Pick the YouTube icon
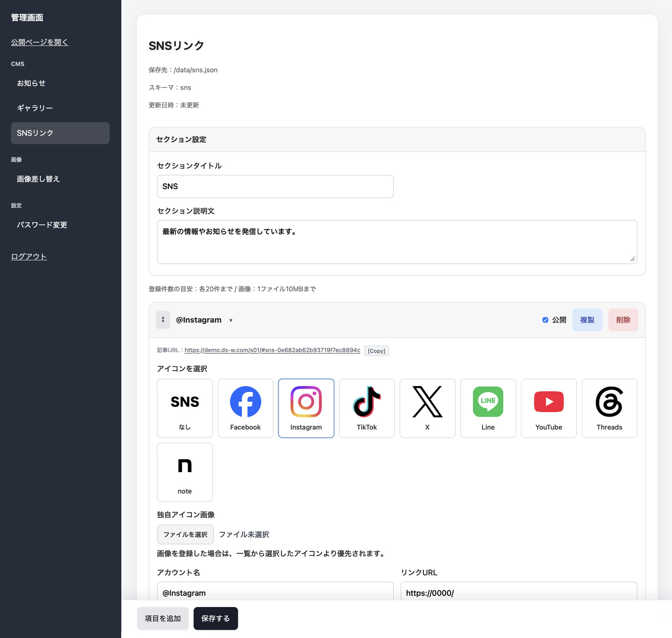This screenshot has width=672, height=638. click(x=549, y=408)
